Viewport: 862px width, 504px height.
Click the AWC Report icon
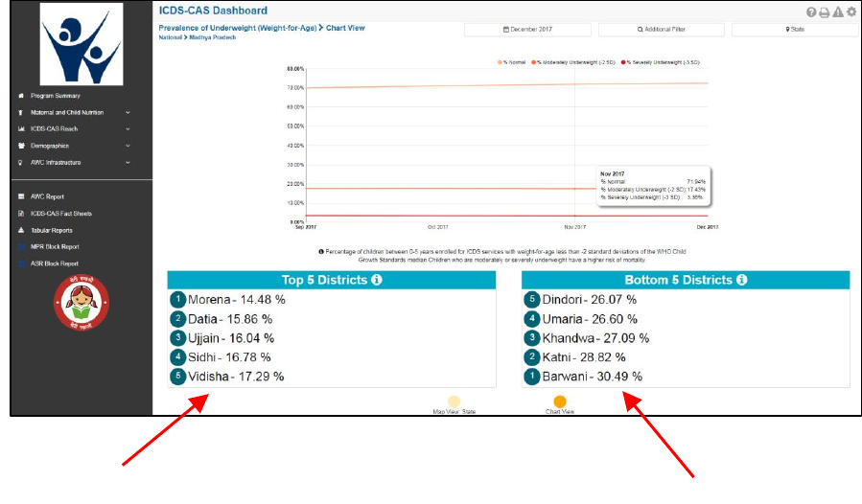[21, 196]
